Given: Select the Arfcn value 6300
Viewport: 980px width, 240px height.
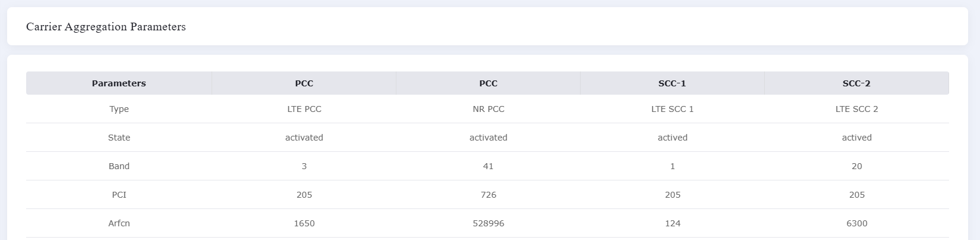Looking at the screenshot, I should click(x=857, y=223).
